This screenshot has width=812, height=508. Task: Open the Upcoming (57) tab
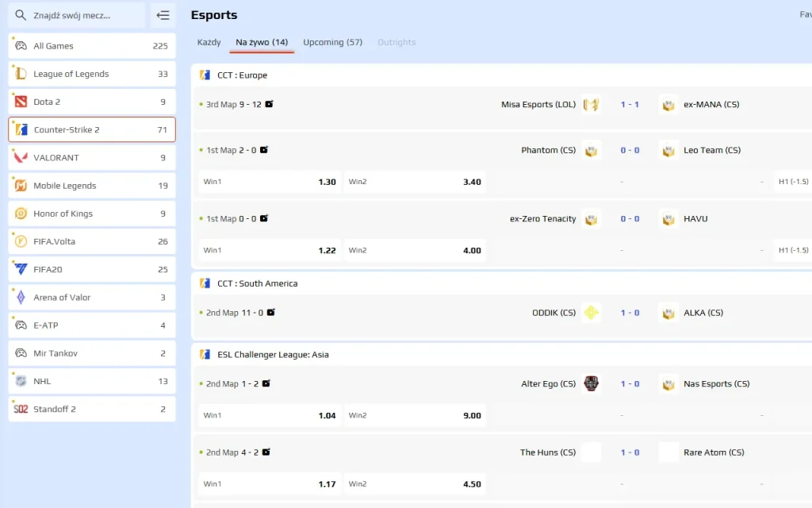pyautogui.click(x=332, y=42)
